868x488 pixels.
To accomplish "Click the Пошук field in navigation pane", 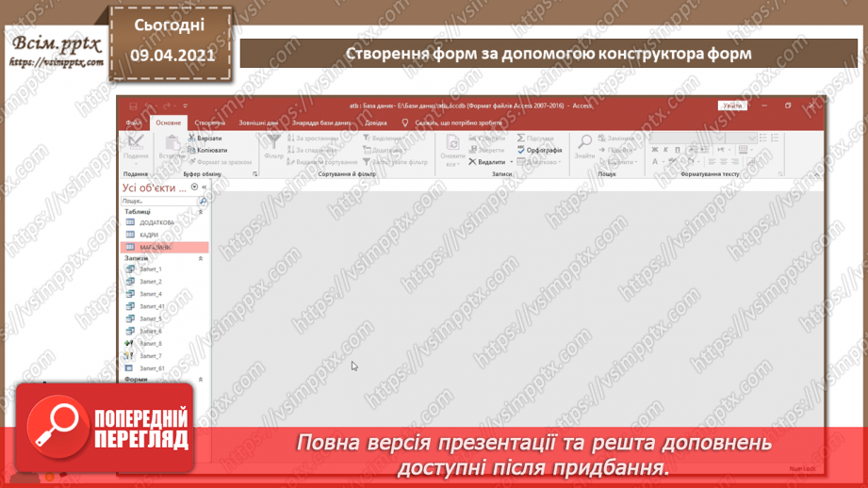I will pyautogui.click(x=158, y=201).
